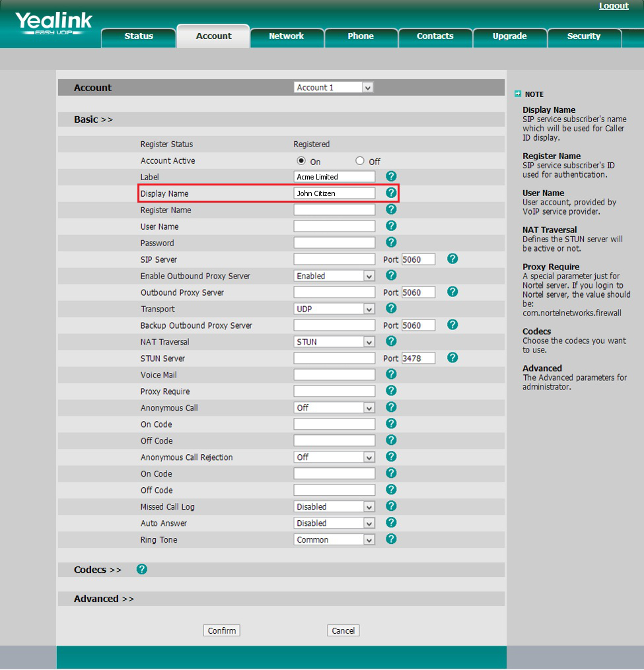Screen dimensions: 644x670
Task: Set Account Active to On
Action: pos(301,161)
